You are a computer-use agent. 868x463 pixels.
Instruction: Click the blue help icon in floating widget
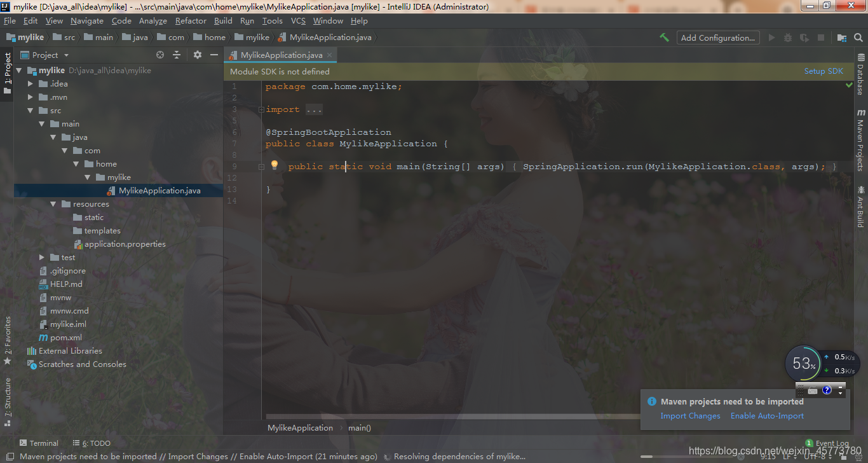coord(827,390)
